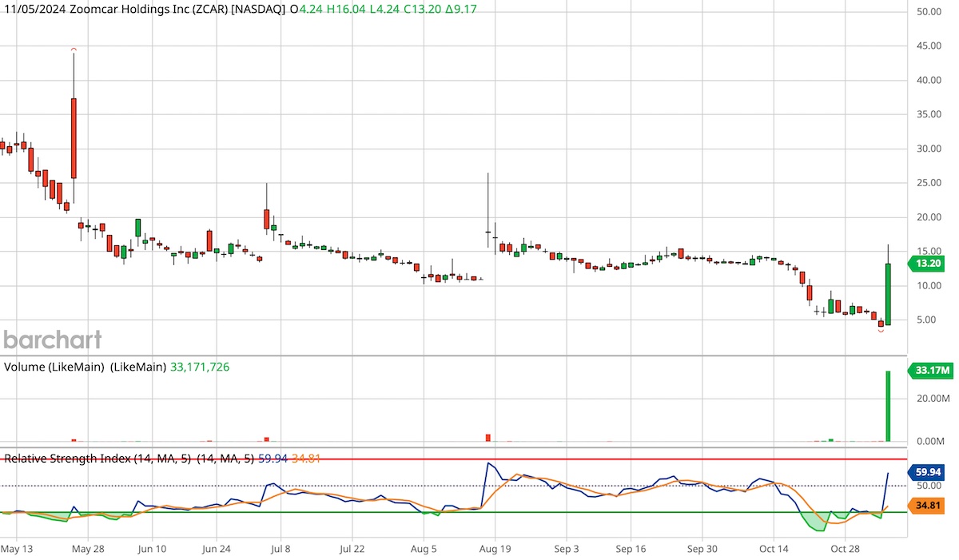Click the barchart watermark logo
Screen dimensions: 959x560
50,340
